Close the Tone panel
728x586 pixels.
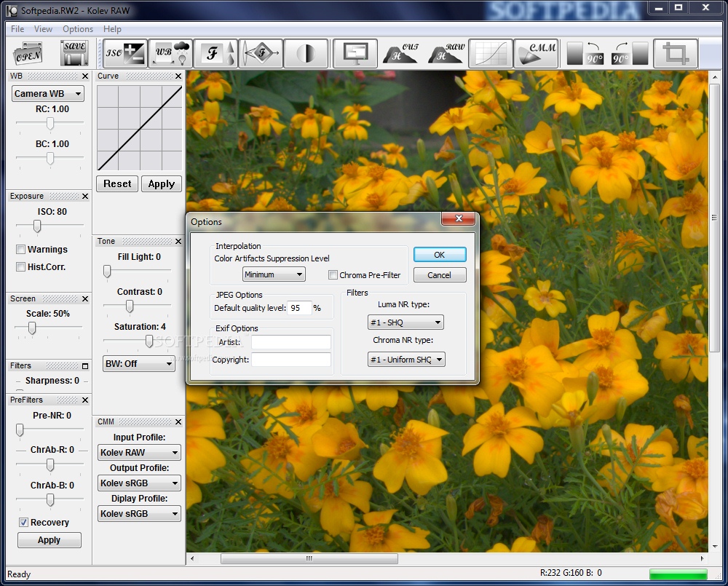[x=178, y=242]
